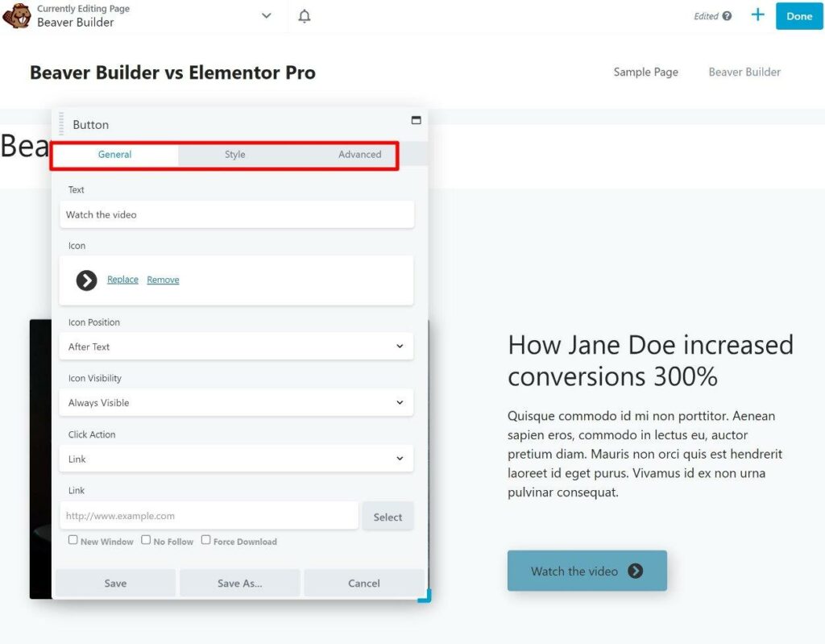Open the content panel with the plus icon
825x644 pixels.
(x=757, y=15)
